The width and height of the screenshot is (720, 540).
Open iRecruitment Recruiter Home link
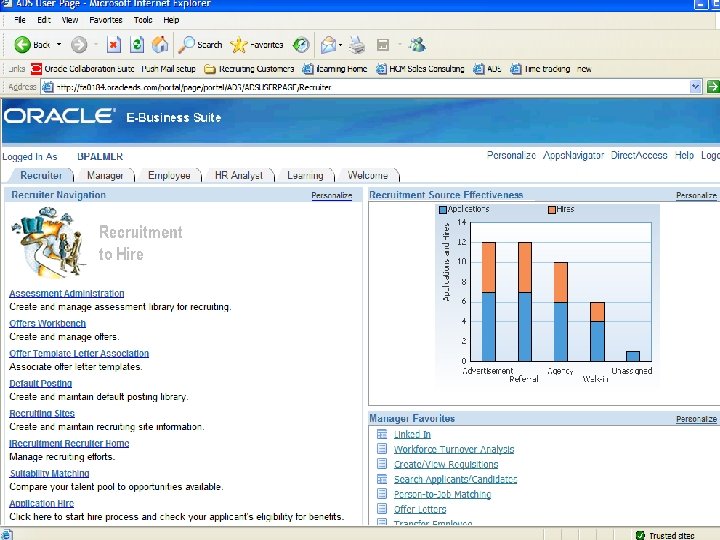coord(69,443)
